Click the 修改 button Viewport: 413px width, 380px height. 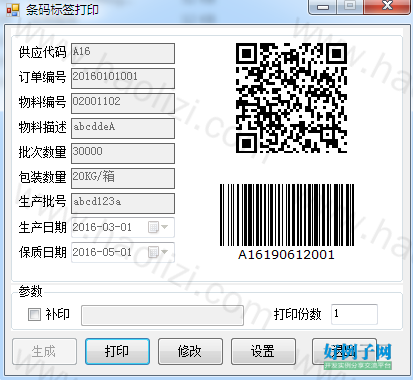[x=190, y=352]
